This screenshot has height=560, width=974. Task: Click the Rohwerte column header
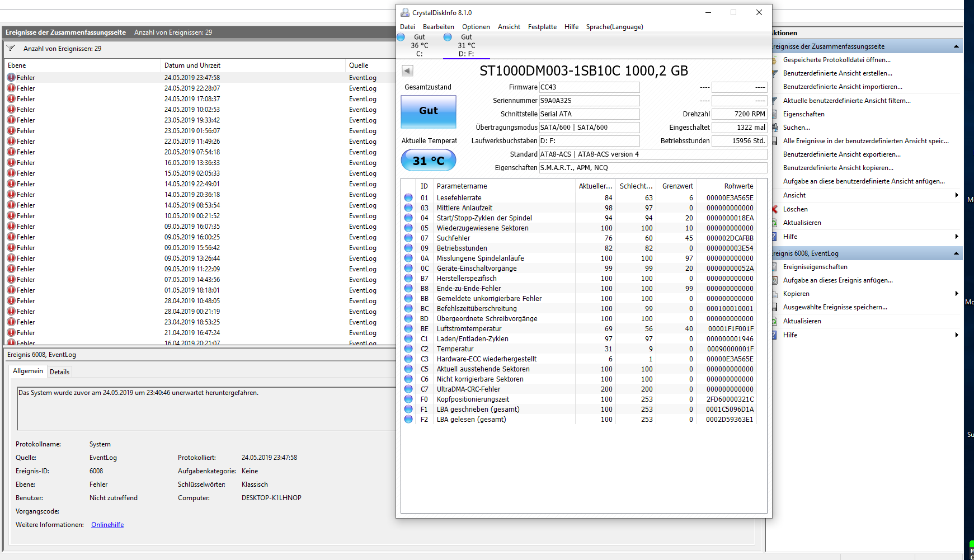click(x=727, y=186)
